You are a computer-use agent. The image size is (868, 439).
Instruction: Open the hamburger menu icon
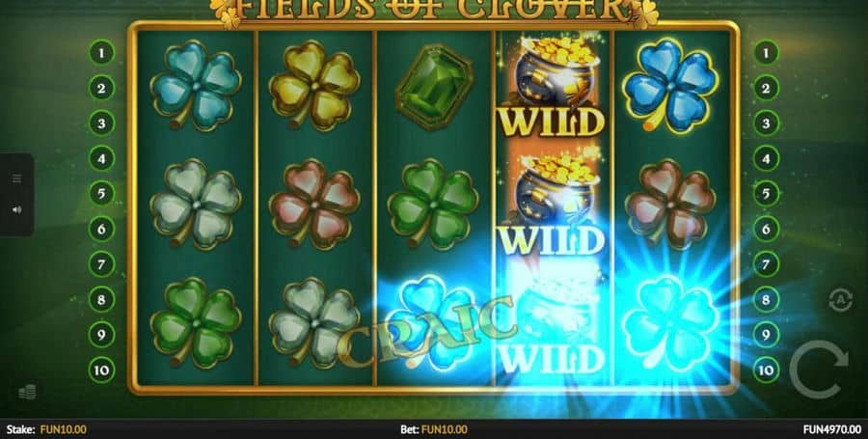16,178
